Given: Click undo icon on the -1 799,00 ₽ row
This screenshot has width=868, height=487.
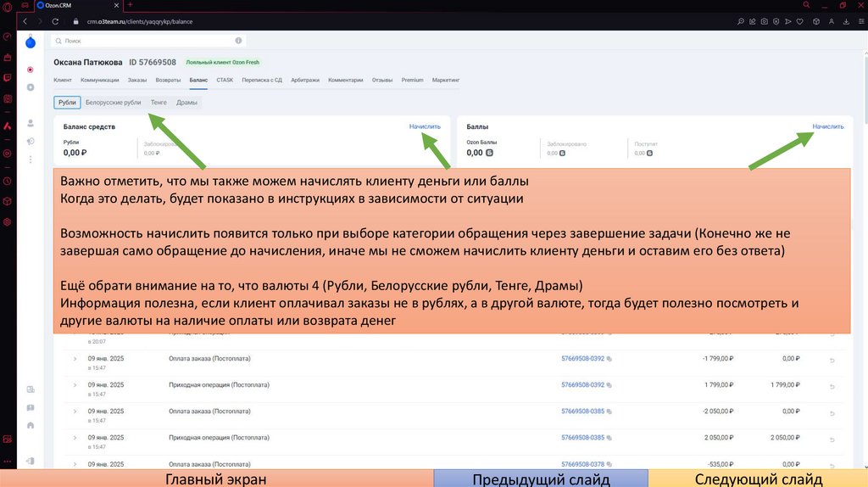Looking at the screenshot, I should click(x=832, y=361).
